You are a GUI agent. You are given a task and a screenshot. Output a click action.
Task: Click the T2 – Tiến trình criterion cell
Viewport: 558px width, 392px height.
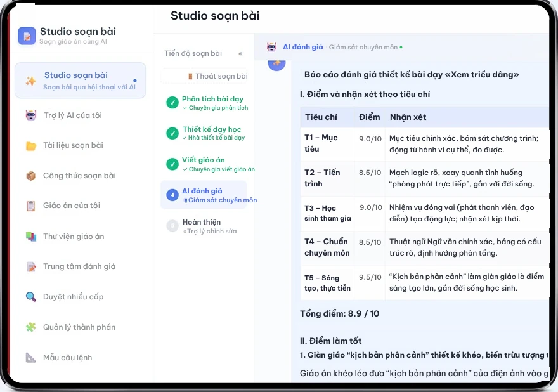(x=327, y=178)
